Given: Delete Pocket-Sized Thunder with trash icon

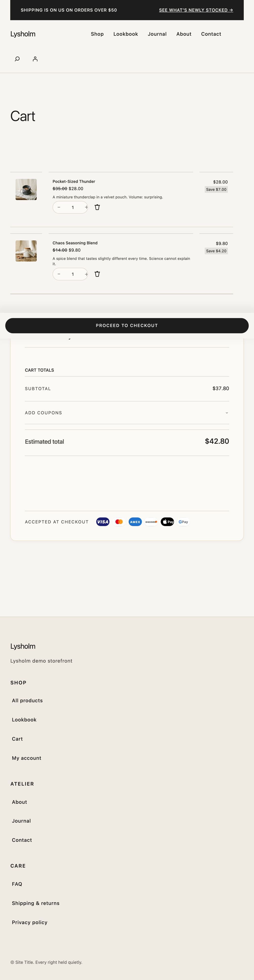Looking at the screenshot, I should (x=97, y=207).
